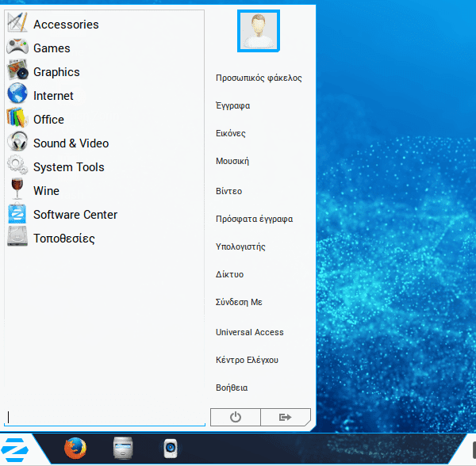Click the menu search input field
Viewport: 476px width, 466px height.
point(103,417)
